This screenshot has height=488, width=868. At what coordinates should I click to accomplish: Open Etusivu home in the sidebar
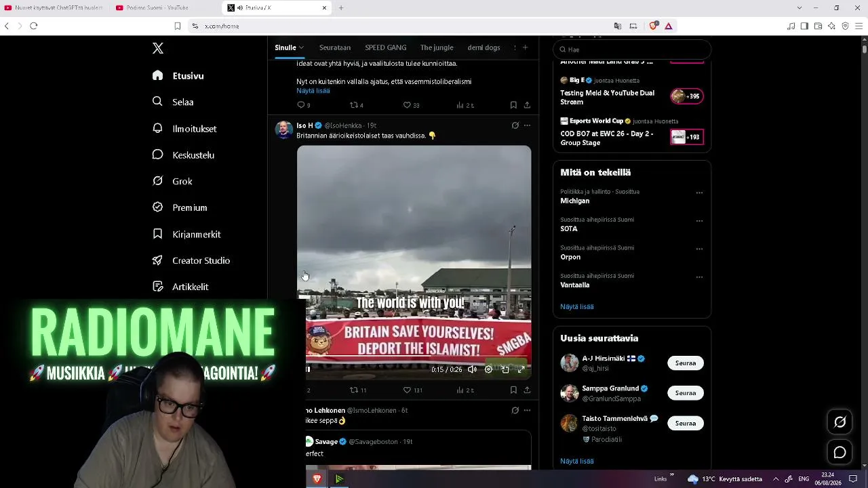click(x=178, y=76)
